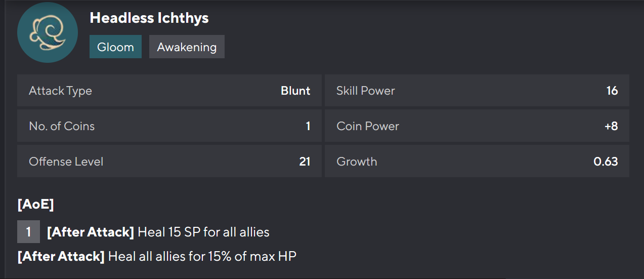Click the coin number 1 badge
This screenshot has width=644, height=279.
tap(28, 232)
